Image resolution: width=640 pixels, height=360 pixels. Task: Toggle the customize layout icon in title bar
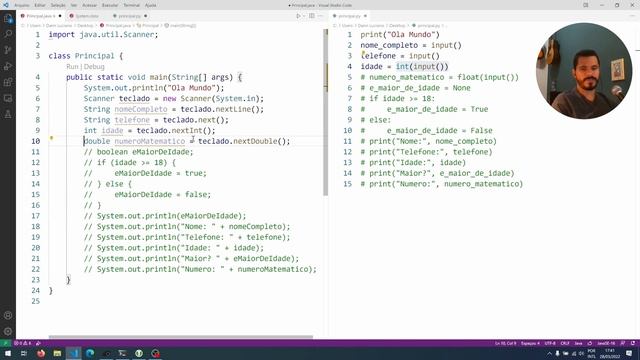coord(586,5)
